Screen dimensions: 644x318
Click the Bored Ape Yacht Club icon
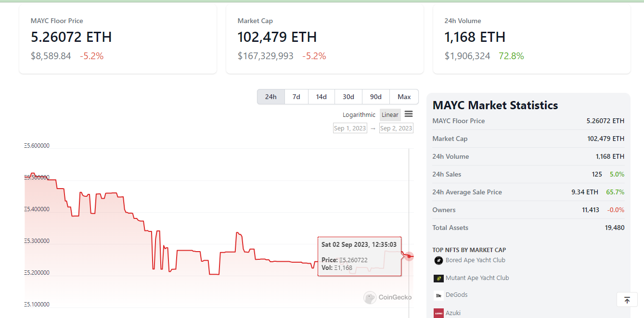click(438, 260)
